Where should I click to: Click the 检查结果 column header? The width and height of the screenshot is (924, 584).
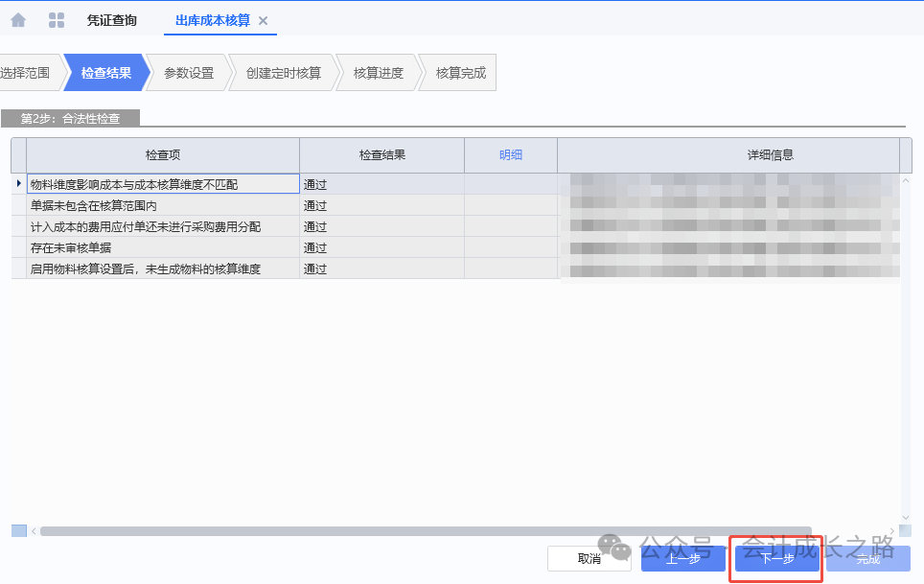point(381,154)
